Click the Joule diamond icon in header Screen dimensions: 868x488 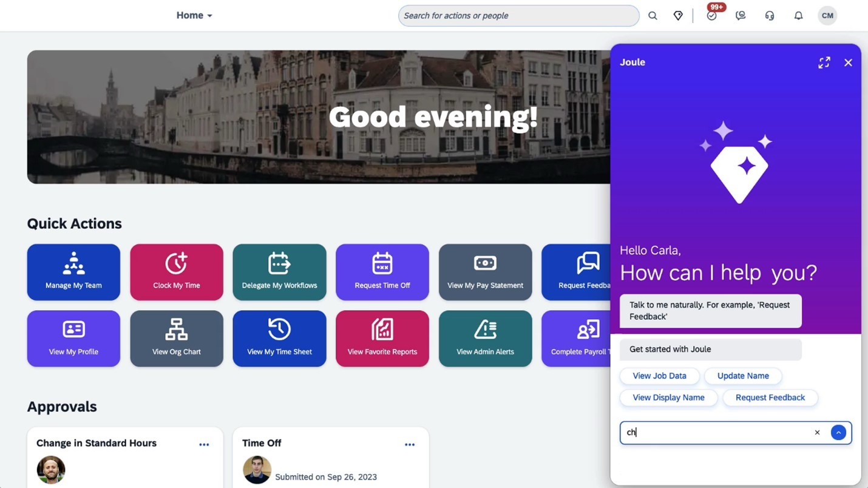678,16
